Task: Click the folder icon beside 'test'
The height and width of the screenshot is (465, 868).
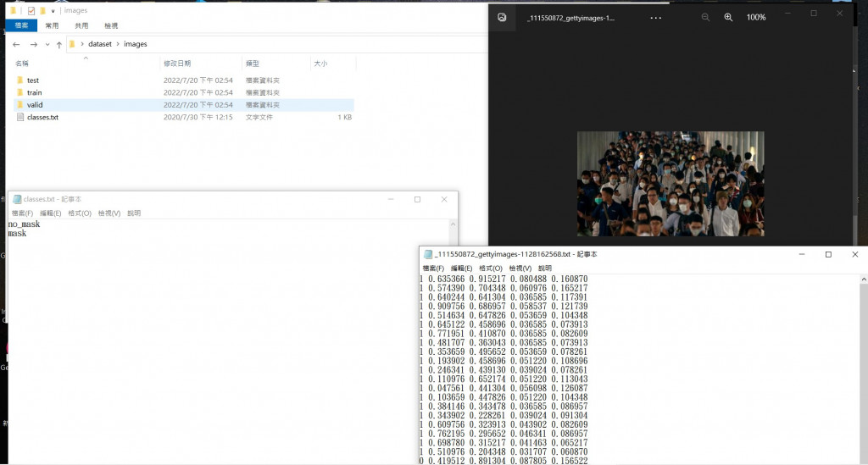Action: (x=20, y=80)
